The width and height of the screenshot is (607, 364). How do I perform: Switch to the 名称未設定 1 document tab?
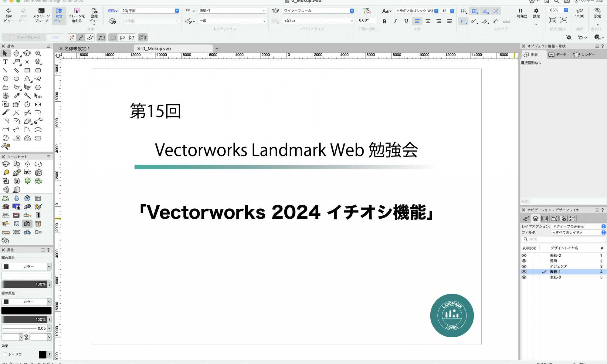pyautogui.click(x=77, y=49)
